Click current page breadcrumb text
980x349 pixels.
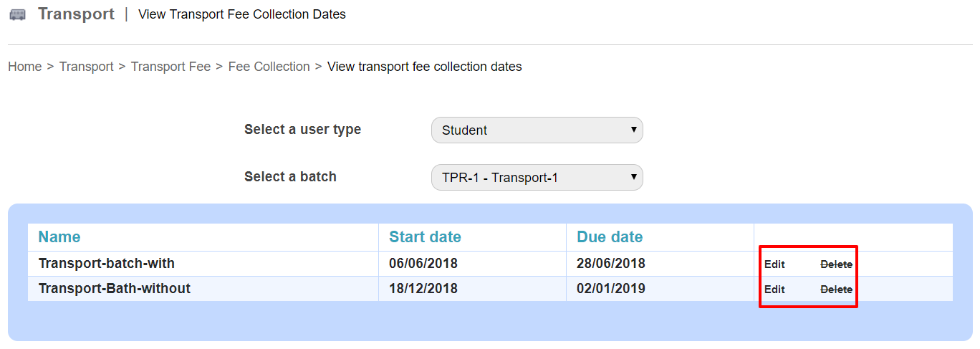click(x=424, y=67)
